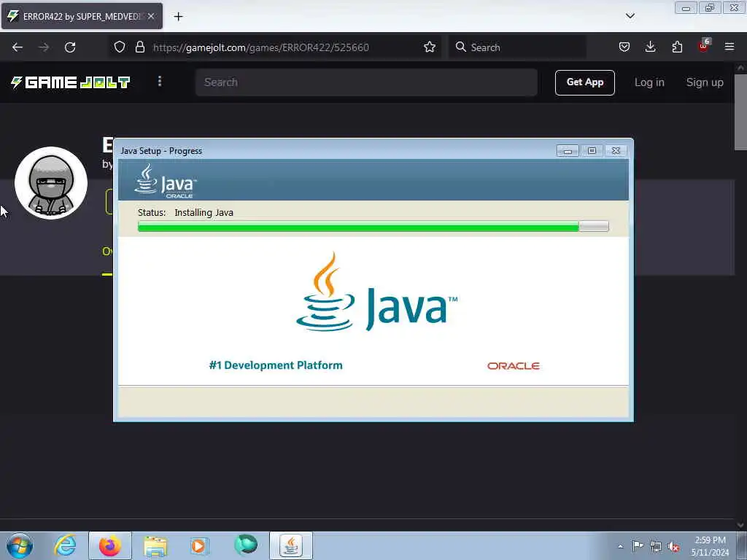Show site security padlock info
The height and width of the screenshot is (560, 747).
click(139, 47)
